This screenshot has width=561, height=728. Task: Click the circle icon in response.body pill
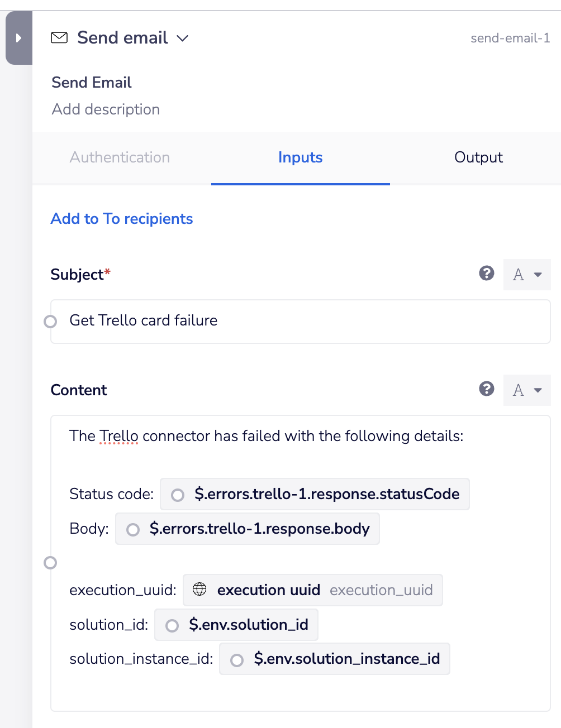coord(133,529)
